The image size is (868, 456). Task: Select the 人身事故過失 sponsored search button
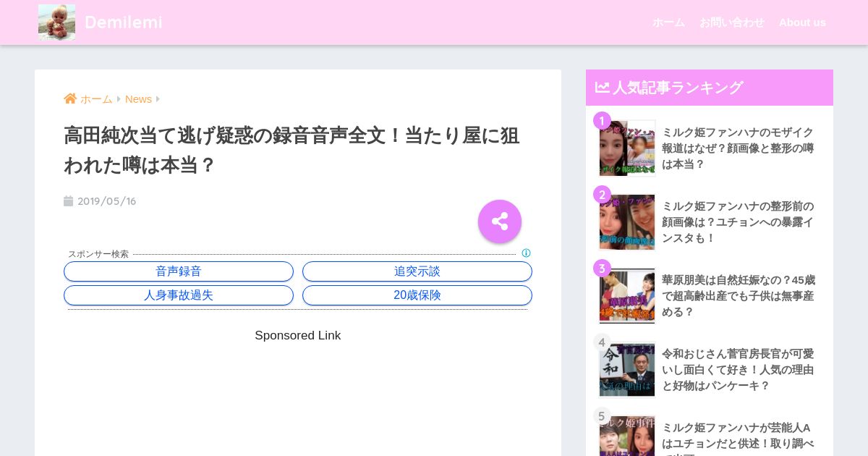pos(179,295)
